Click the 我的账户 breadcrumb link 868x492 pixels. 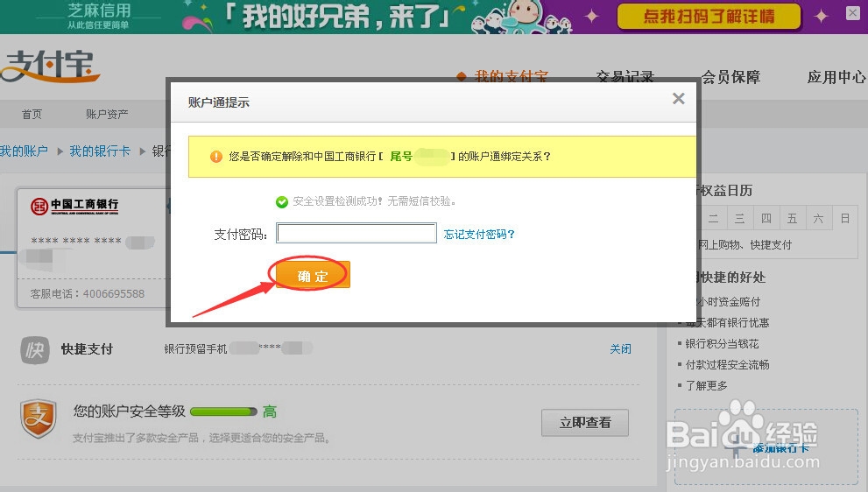pyautogui.click(x=24, y=151)
